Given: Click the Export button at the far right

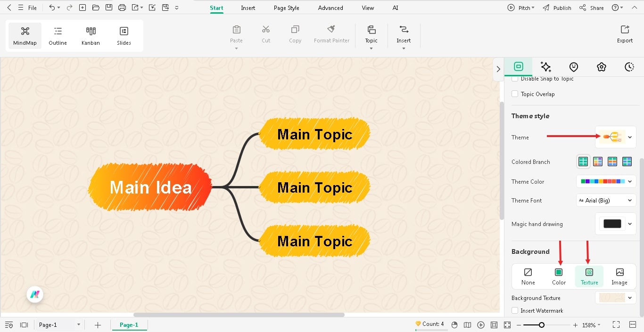Looking at the screenshot, I should pyautogui.click(x=625, y=34).
